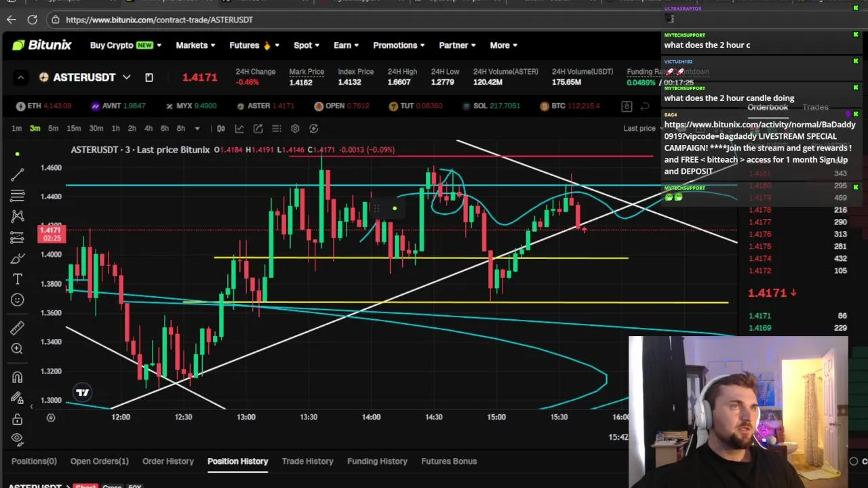Expand the More menu
Viewport: 868px width, 488px height.
[503, 45]
